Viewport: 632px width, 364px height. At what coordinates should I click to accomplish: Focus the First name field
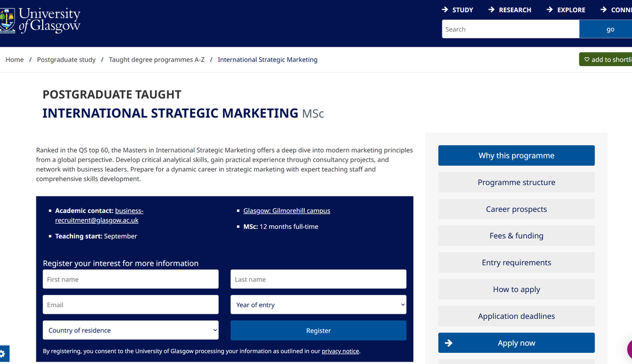130,279
